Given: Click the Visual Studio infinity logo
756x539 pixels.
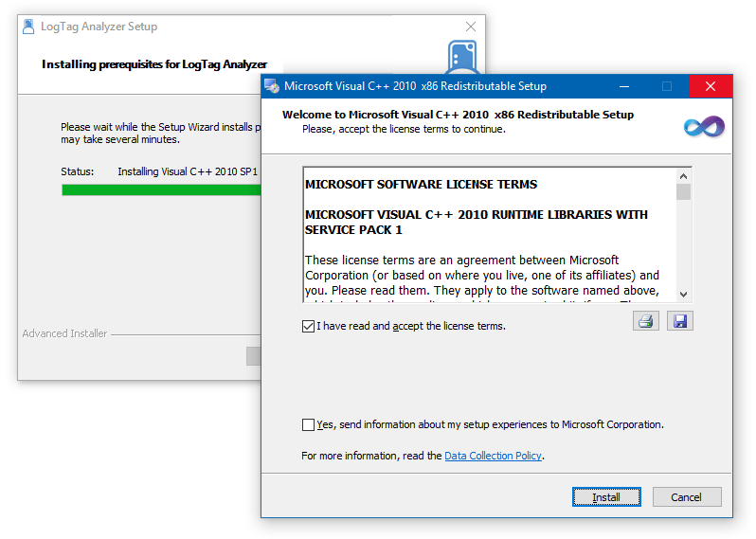Looking at the screenshot, I should coord(704,127).
